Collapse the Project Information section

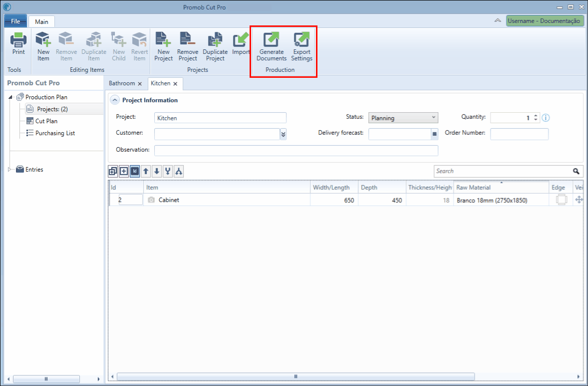(115, 100)
